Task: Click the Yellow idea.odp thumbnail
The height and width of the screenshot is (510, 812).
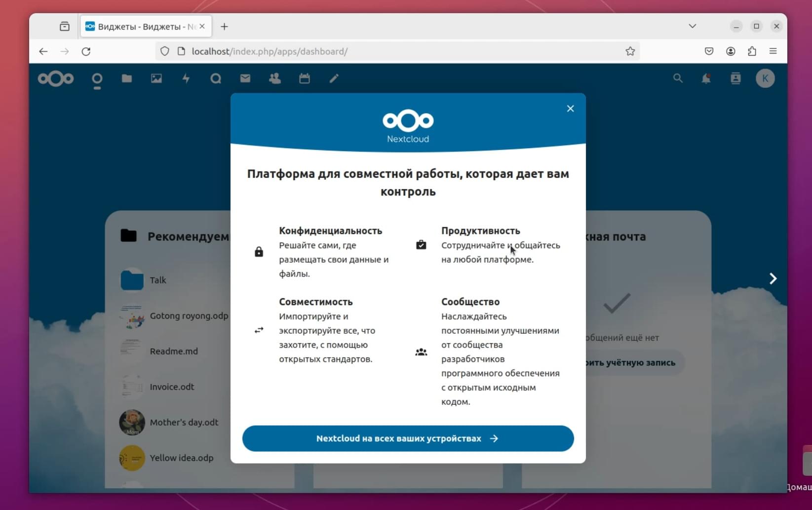Action: click(132, 458)
